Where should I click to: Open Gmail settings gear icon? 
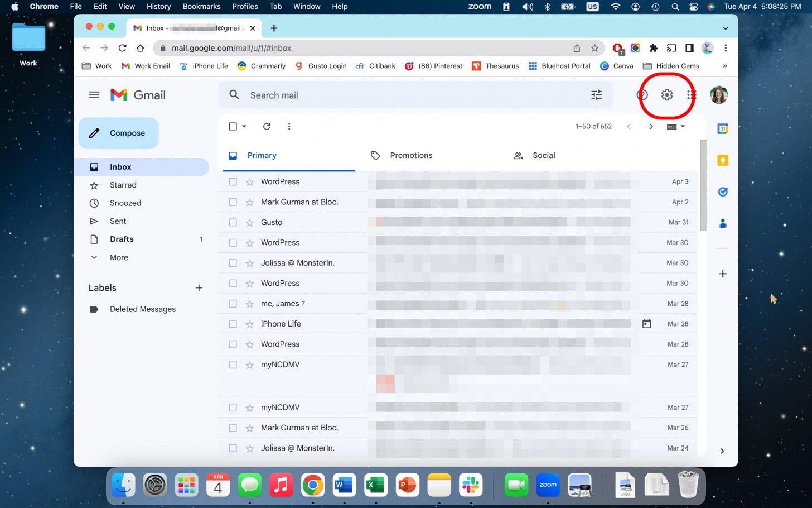[667, 95]
